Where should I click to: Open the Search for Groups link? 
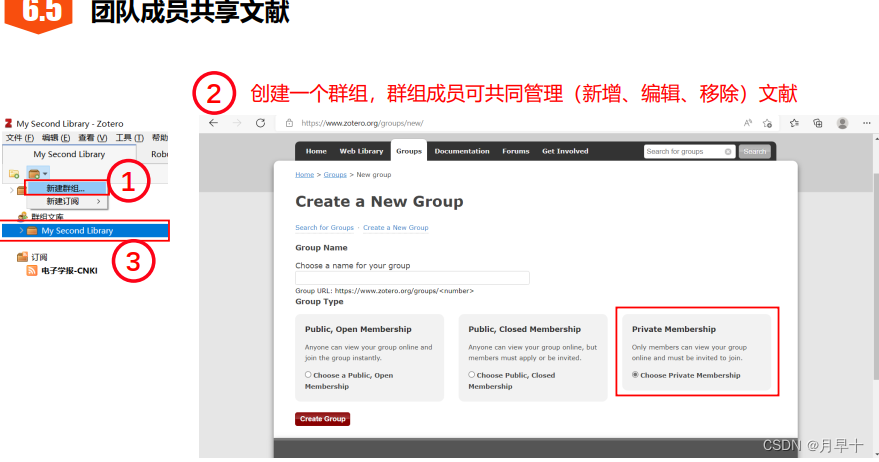click(x=325, y=228)
